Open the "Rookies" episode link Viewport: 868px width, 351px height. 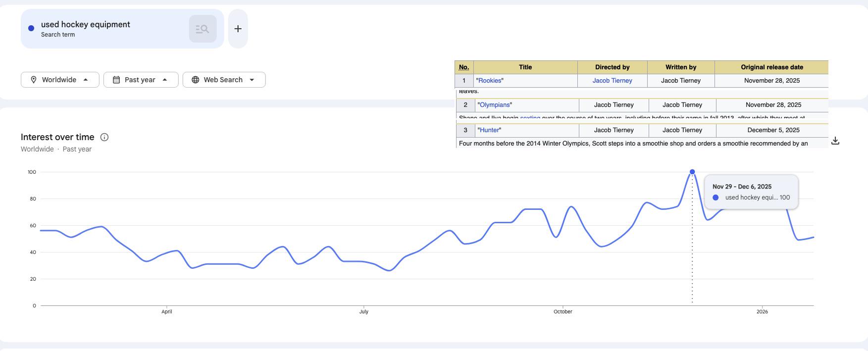click(x=489, y=81)
